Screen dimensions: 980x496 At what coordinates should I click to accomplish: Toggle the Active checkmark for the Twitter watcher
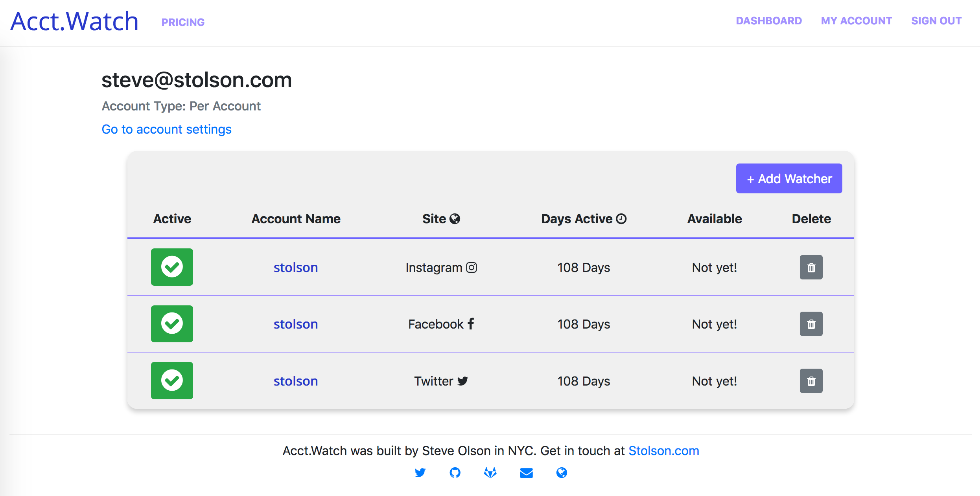172,380
